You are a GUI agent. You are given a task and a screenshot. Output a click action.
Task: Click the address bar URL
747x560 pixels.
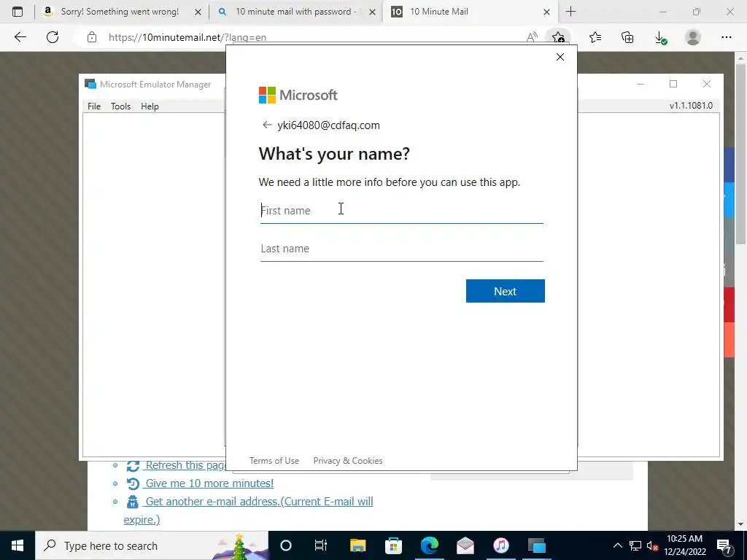[x=187, y=37]
